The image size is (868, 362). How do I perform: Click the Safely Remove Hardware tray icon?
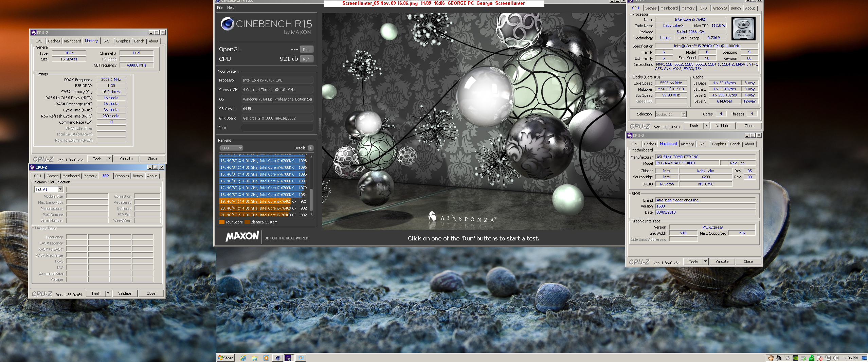pos(803,358)
